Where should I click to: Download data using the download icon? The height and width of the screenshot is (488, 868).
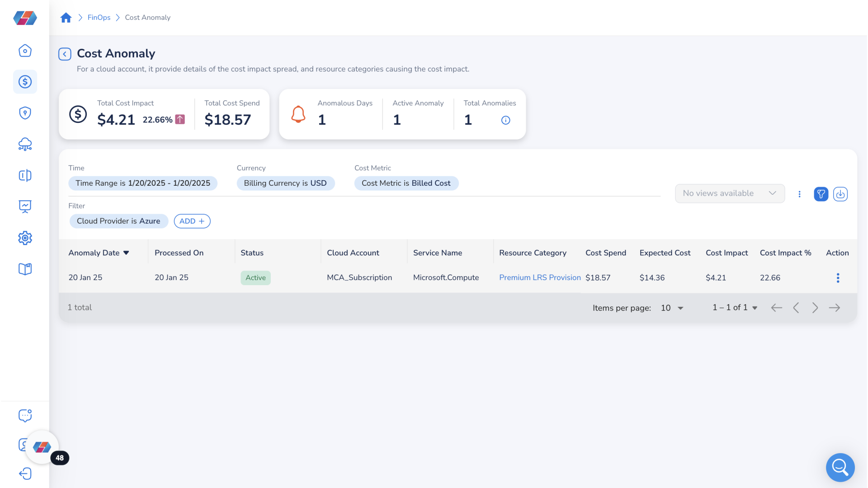click(x=841, y=194)
